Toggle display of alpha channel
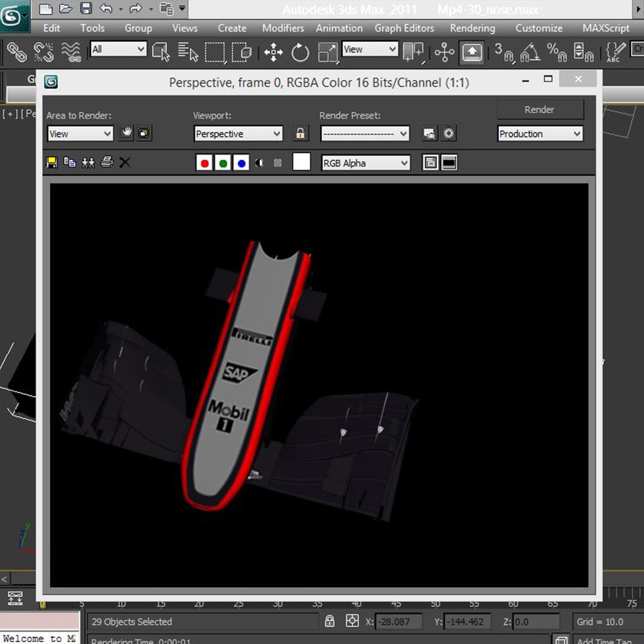This screenshot has height=644, width=644. tap(259, 163)
